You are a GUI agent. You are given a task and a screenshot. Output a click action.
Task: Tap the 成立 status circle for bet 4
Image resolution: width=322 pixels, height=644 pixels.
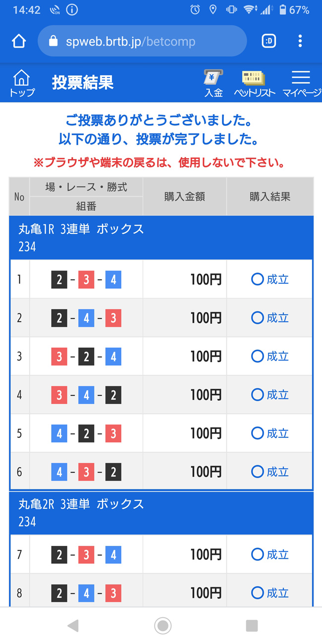click(257, 395)
